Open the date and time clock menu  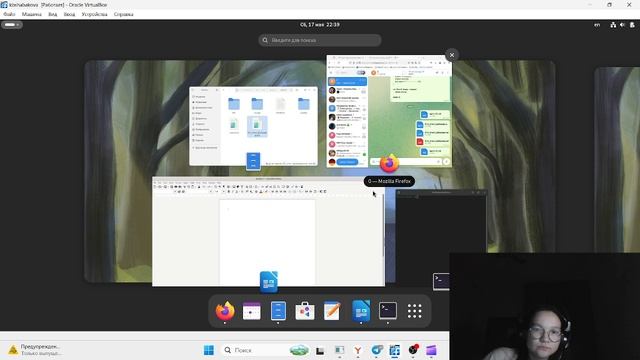pyautogui.click(x=320, y=25)
